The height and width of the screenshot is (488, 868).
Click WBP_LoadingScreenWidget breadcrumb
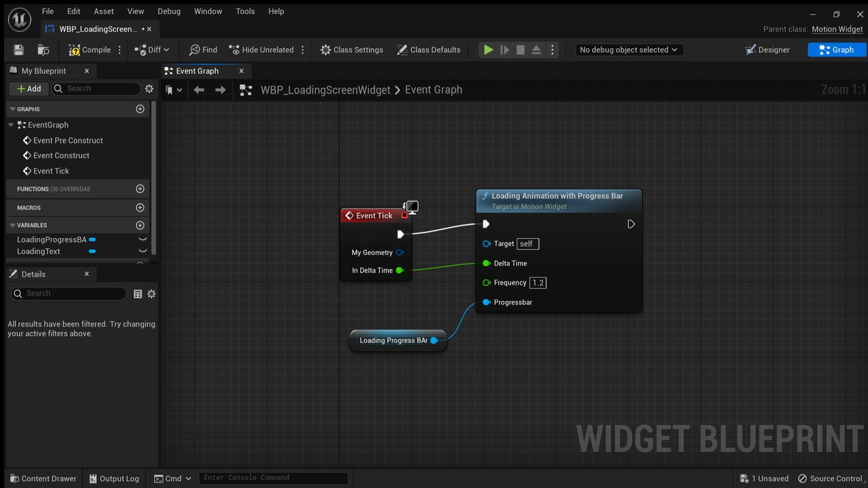click(x=325, y=89)
